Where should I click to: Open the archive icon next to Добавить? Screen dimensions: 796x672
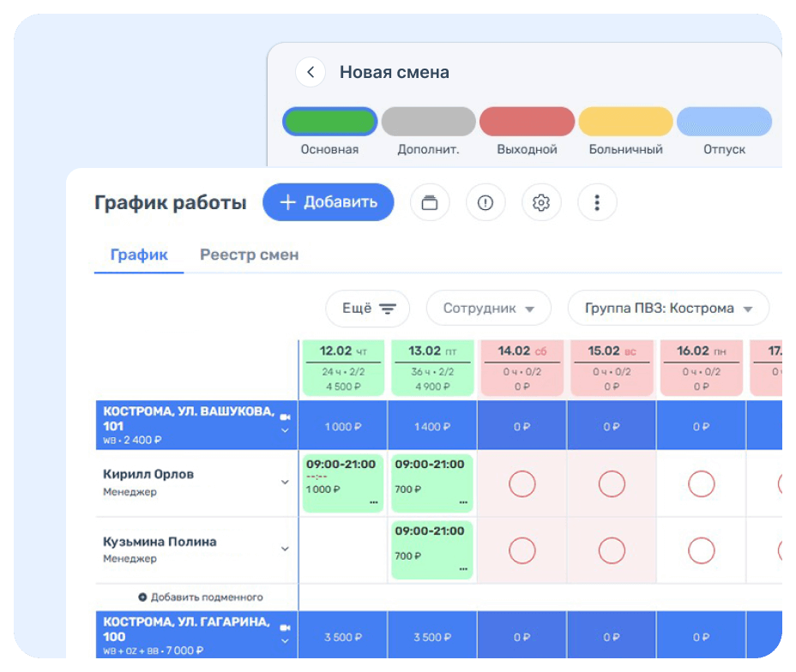coord(430,203)
